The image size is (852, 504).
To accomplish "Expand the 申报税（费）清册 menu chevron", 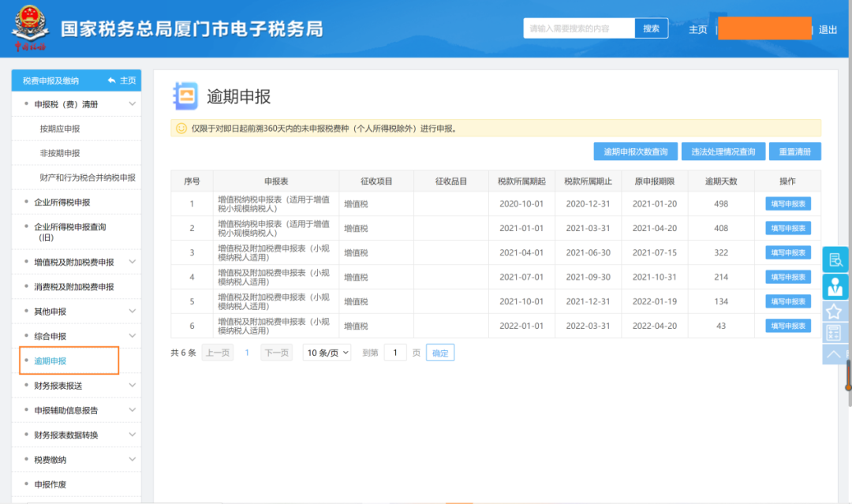I will 132,104.
